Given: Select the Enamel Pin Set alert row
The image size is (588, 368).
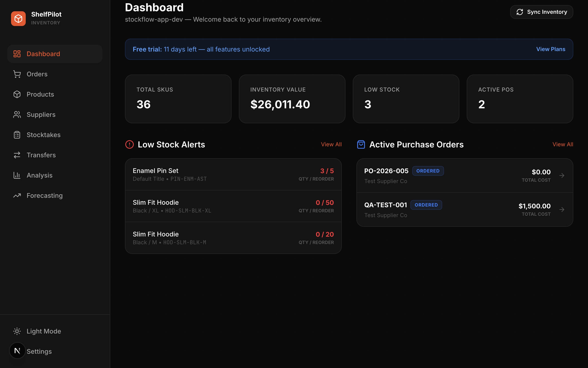Looking at the screenshot, I should pyautogui.click(x=233, y=175).
